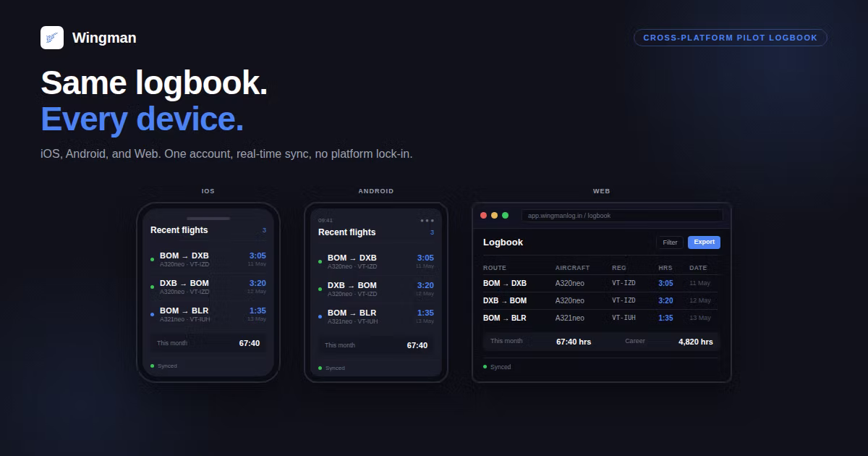Select the DATE column header

(x=698, y=268)
